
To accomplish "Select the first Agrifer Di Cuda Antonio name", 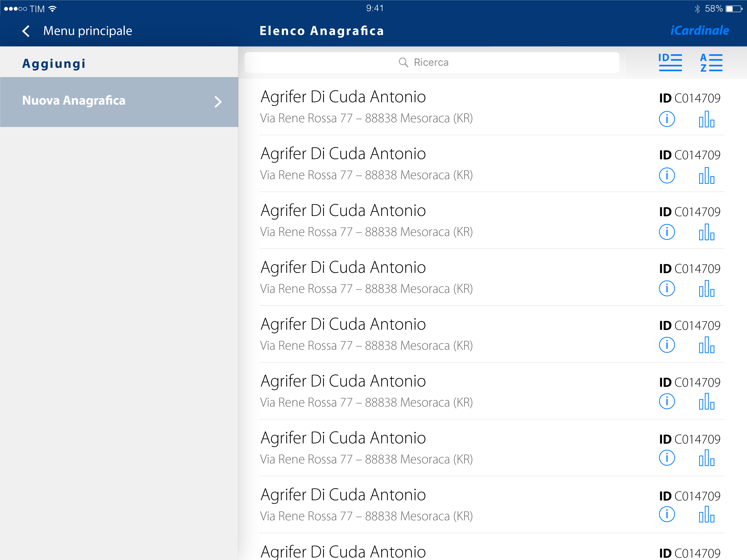I will coord(343,97).
